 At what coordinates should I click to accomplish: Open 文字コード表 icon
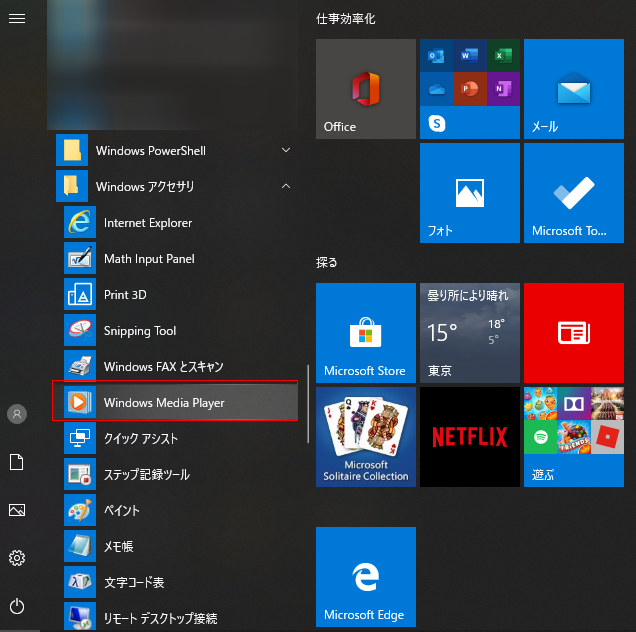point(80,582)
